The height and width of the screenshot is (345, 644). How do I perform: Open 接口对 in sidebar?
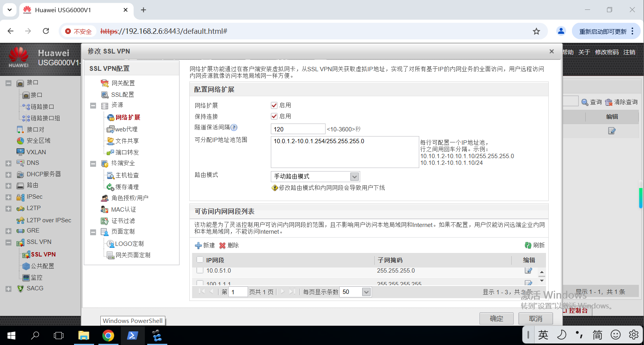(31, 129)
